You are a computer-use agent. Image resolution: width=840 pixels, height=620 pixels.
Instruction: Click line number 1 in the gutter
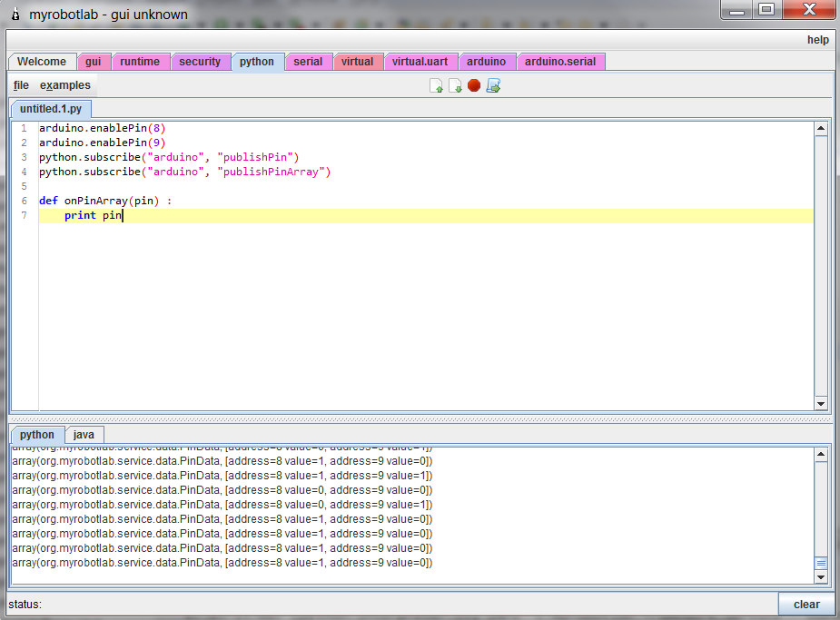[24, 129]
